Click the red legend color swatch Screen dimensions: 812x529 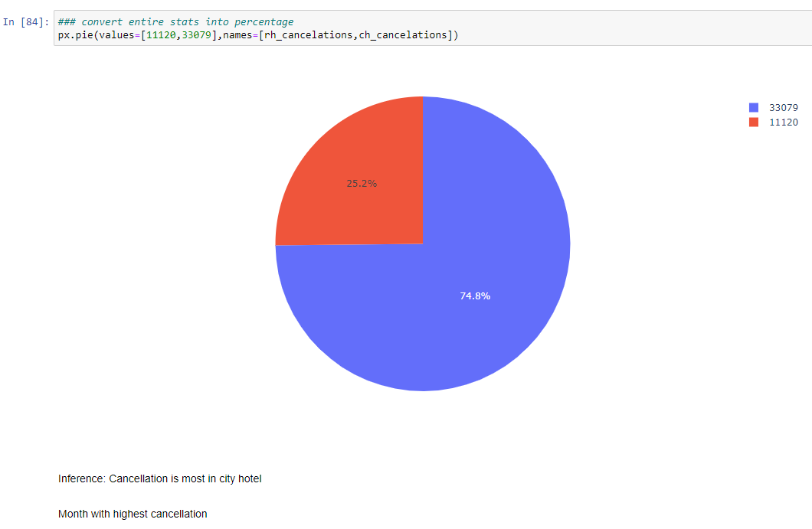click(x=754, y=122)
